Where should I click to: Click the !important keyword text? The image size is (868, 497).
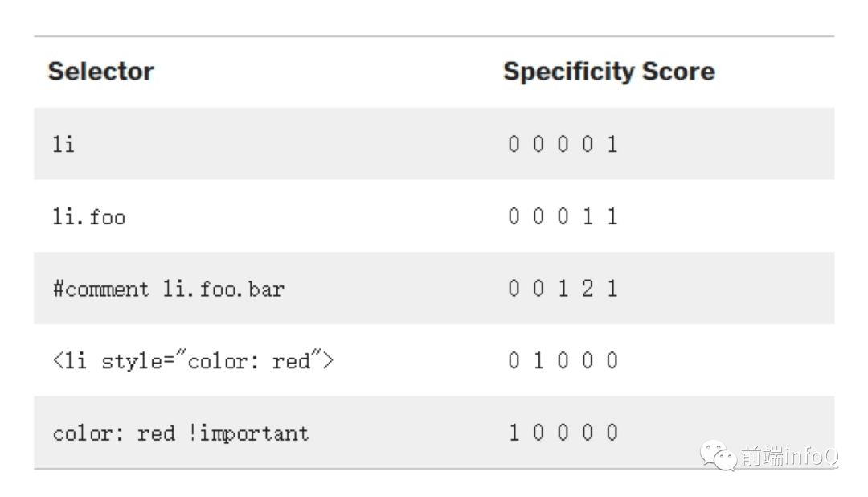[x=248, y=433]
